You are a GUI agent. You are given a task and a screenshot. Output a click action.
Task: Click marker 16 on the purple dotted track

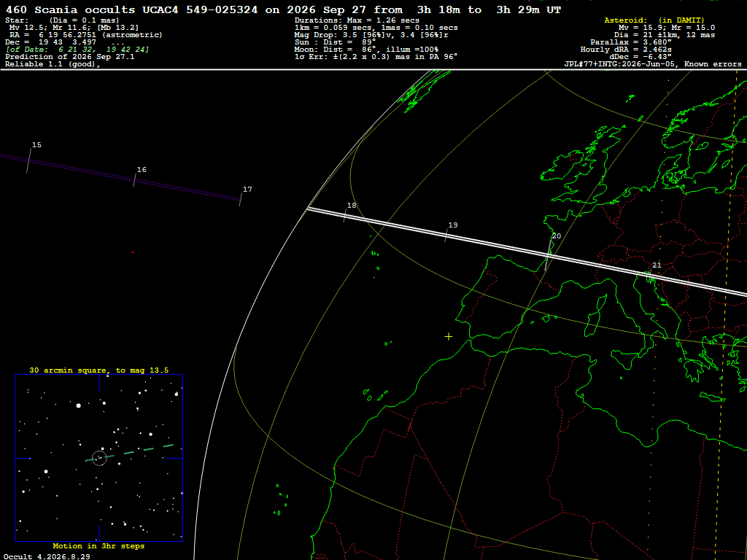tap(142, 169)
